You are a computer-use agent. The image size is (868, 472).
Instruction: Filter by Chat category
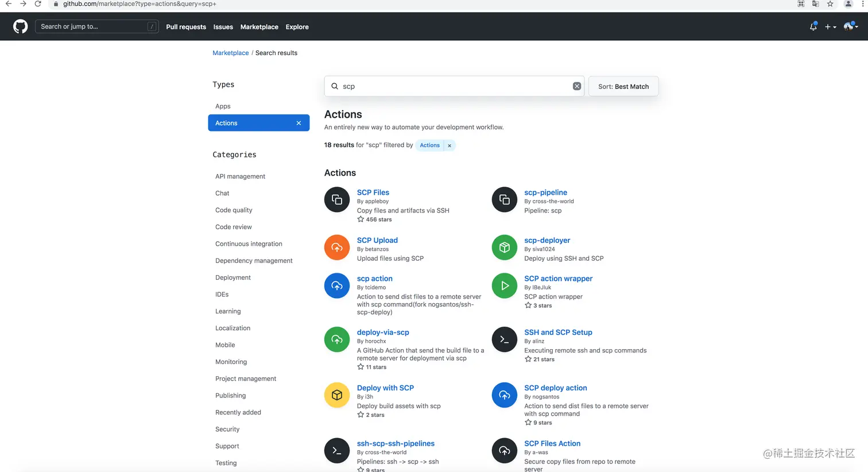click(x=222, y=193)
